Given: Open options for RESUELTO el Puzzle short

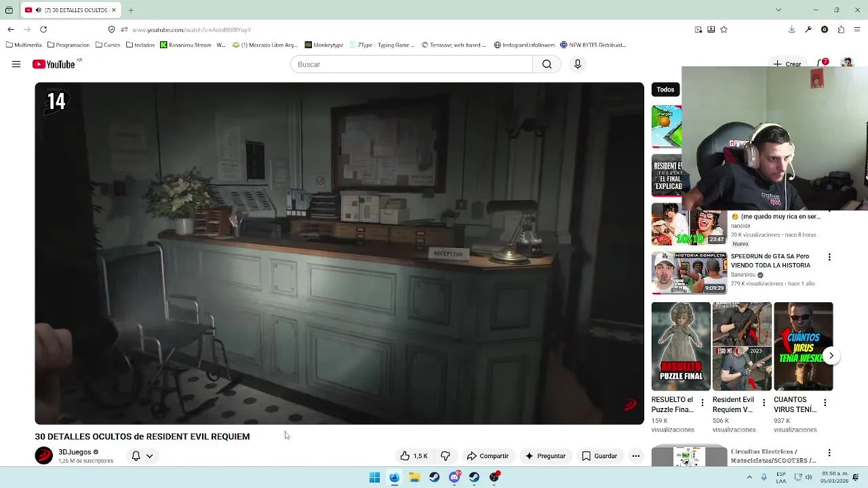Looking at the screenshot, I should click(703, 403).
